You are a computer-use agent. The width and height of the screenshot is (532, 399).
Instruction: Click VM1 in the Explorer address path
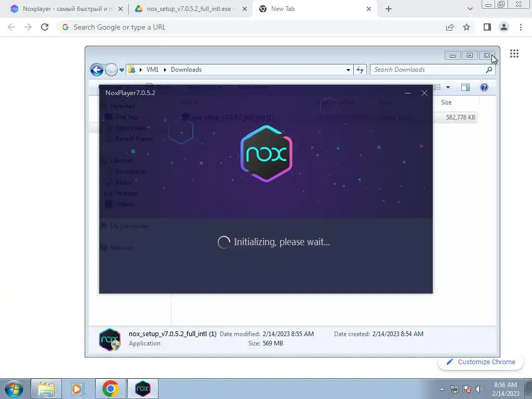(152, 70)
